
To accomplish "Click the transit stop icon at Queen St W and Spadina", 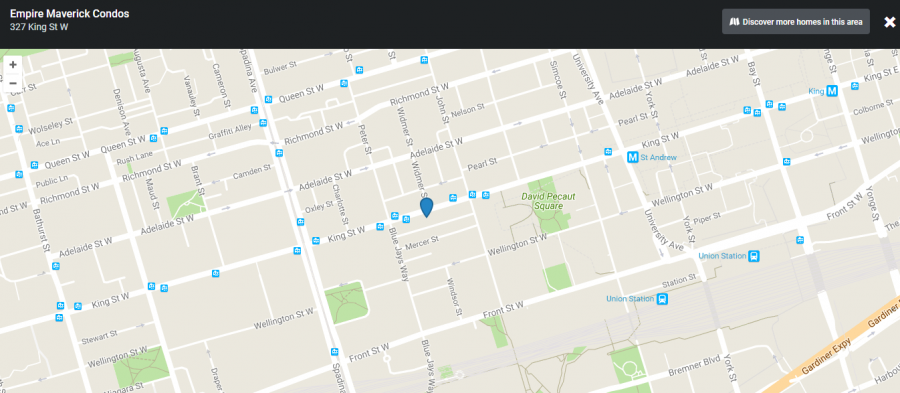I will 268,99.
